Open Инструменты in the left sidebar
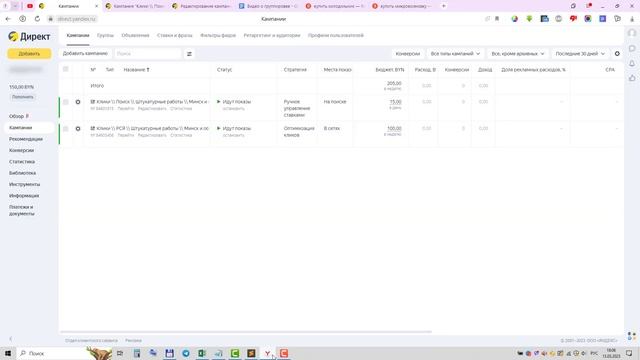 pyautogui.click(x=24, y=184)
